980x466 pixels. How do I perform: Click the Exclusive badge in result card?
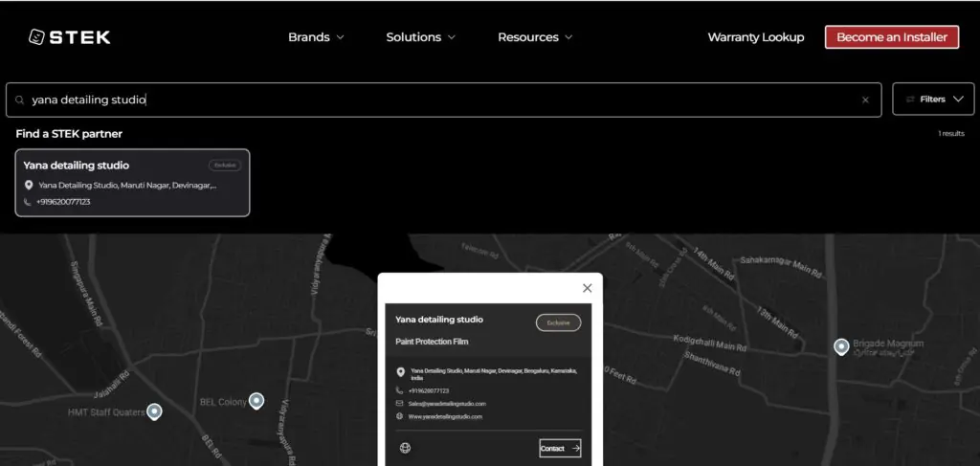tap(225, 166)
